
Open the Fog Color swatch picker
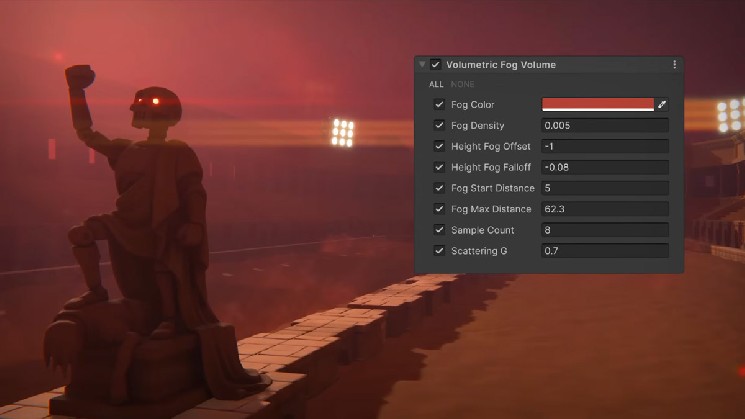[x=598, y=105]
